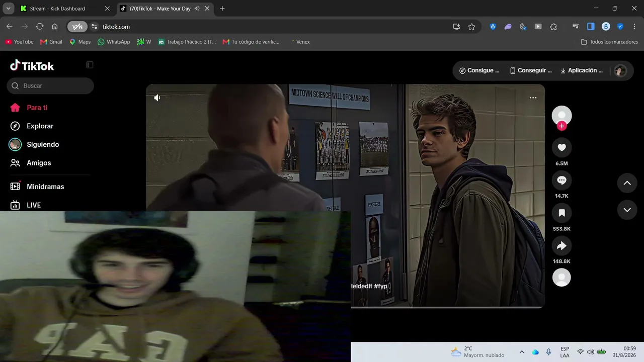Bookmark this page with the star icon
Viewport: 644px width, 362px height.
coord(471,27)
